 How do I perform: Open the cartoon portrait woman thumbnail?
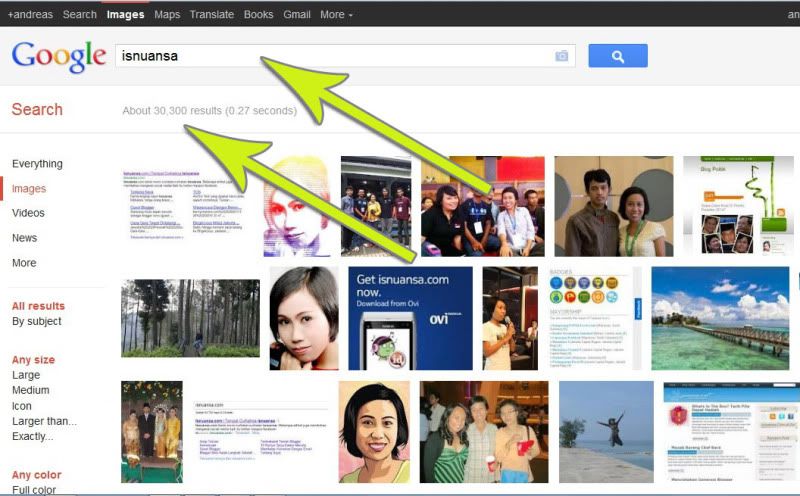pyautogui.click(x=374, y=432)
